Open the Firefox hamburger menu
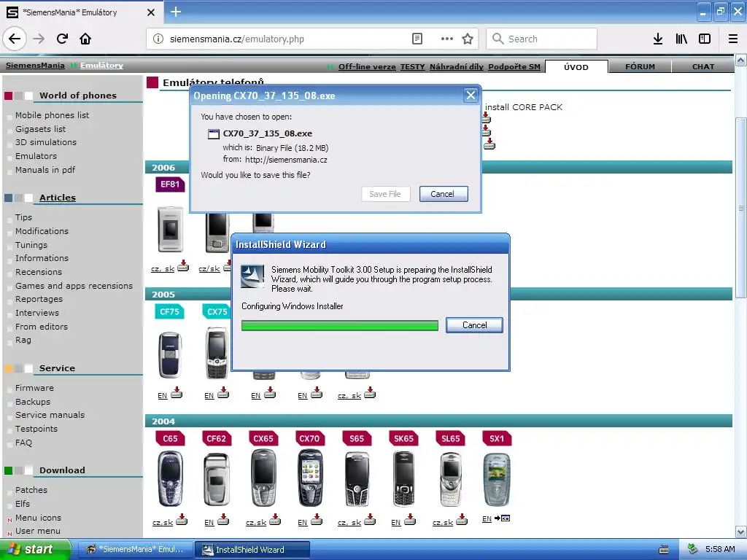Viewport: 747px width, 560px height. pos(733,39)
